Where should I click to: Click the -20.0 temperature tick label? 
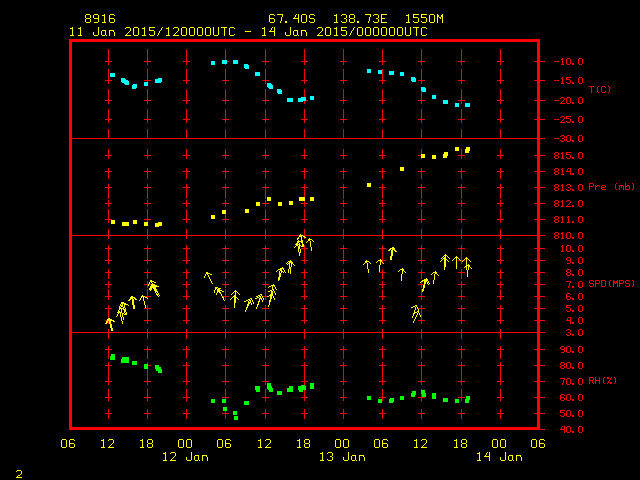point(569,101)
